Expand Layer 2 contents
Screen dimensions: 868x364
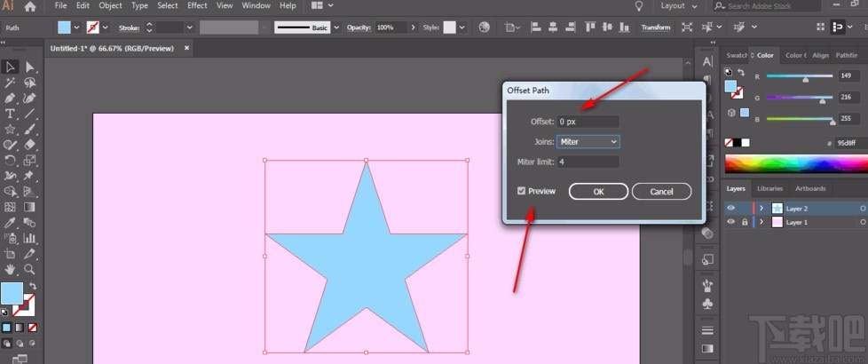click(x=761, y=209)
